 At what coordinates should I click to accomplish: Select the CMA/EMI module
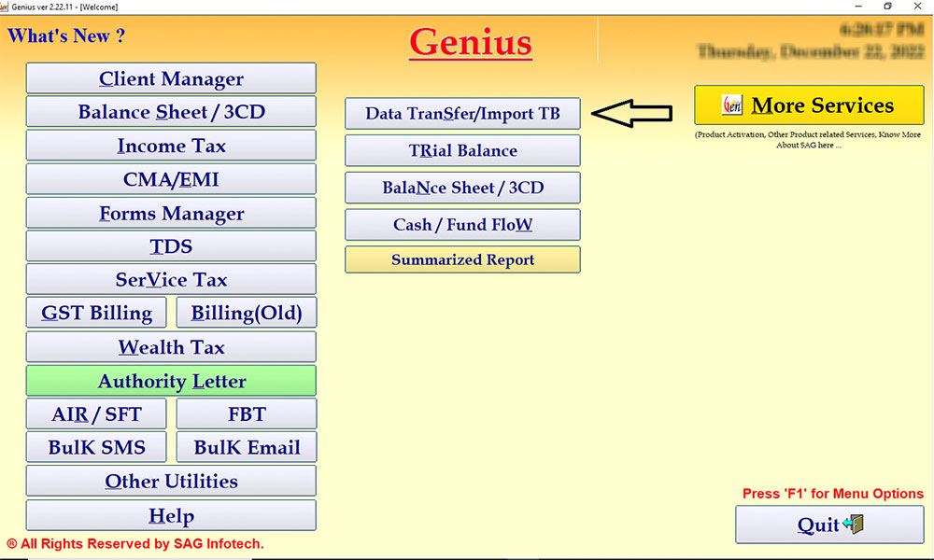(170, 178)
